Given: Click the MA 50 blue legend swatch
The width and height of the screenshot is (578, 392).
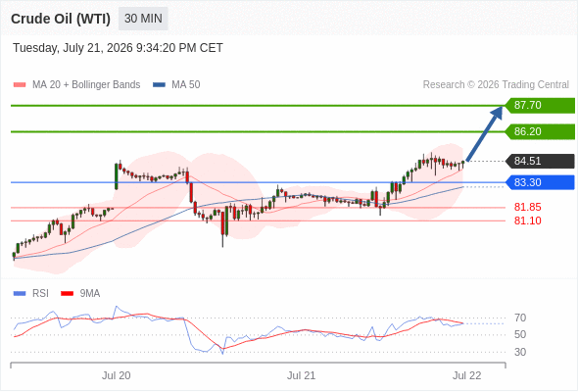Looking at the screenshot, I should [159, 85].
